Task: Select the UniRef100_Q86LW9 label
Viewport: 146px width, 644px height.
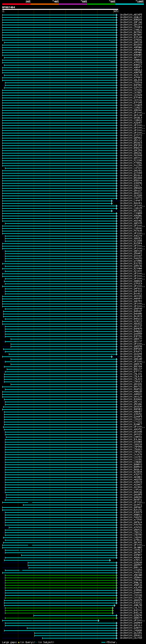Action: click(x=131, y=359)
